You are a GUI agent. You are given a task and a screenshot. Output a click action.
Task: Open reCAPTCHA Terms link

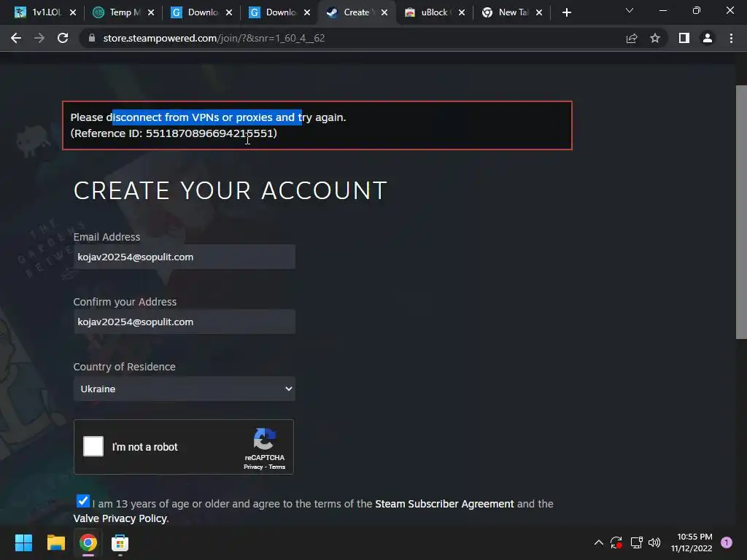[276, 467]
